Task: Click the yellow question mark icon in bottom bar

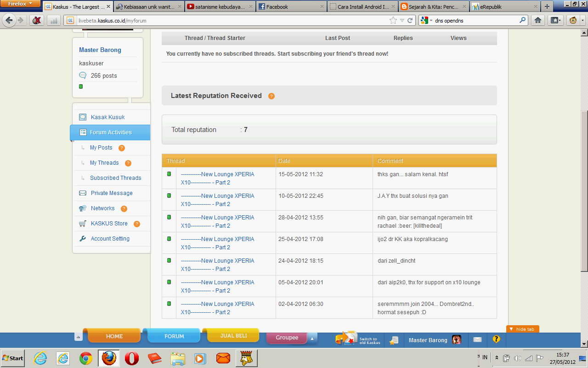Action: click(496, 339)
